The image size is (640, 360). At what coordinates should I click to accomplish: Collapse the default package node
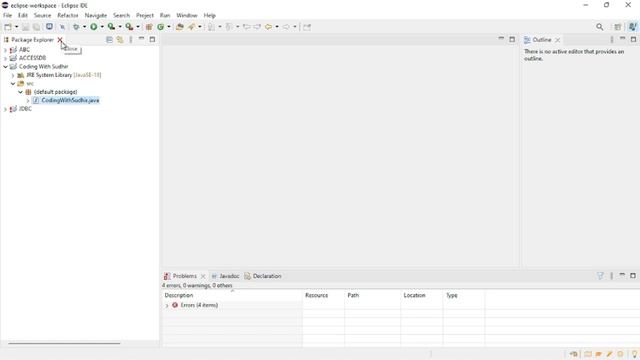[20, 92]
